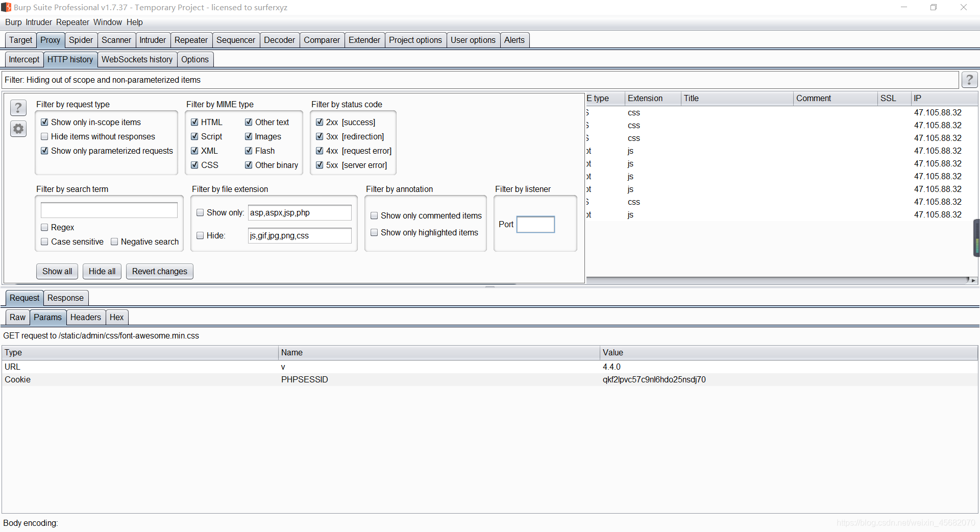This screenshot has width=980, height=532.
Task: Switch to the Sequencer tab
Action: click(235, 40)
